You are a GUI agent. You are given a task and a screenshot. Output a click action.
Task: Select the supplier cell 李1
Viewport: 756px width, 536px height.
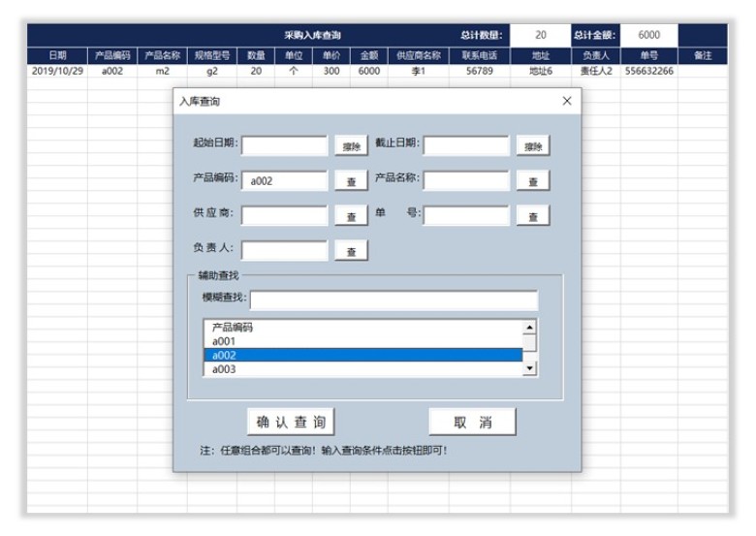(x=419, y=71)
